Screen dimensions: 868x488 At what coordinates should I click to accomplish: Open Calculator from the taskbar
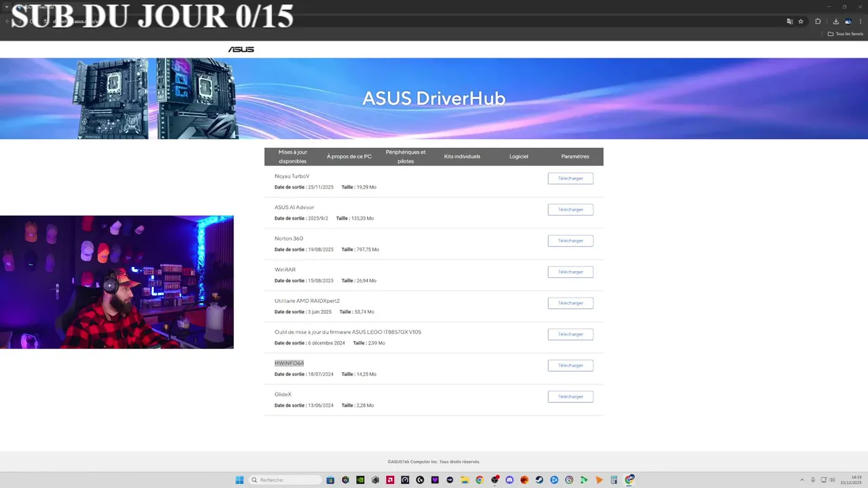point(614,480)
